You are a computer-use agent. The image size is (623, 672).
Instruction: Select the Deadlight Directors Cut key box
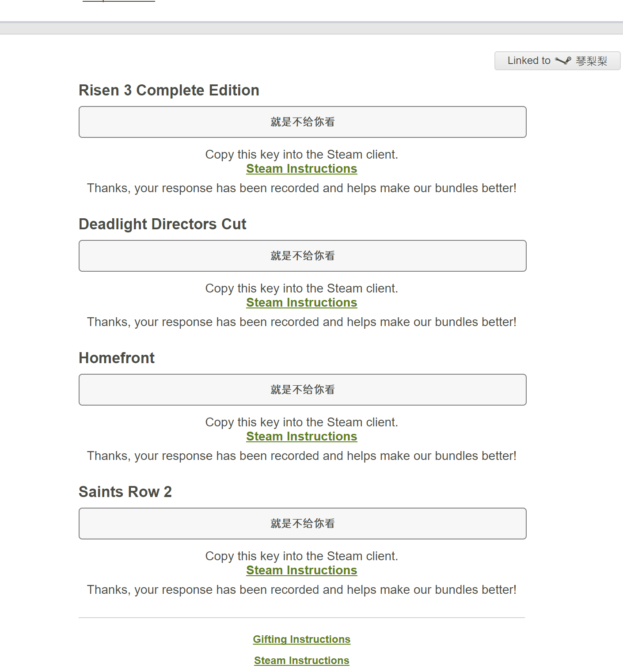(302, 256)
